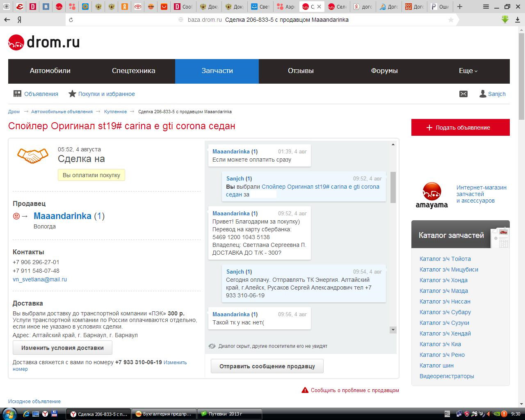Switch to Путевки 2013 taskbar window
Image resolution: width=525 pixels, height=420 pixels.
[x=230, y=414]
